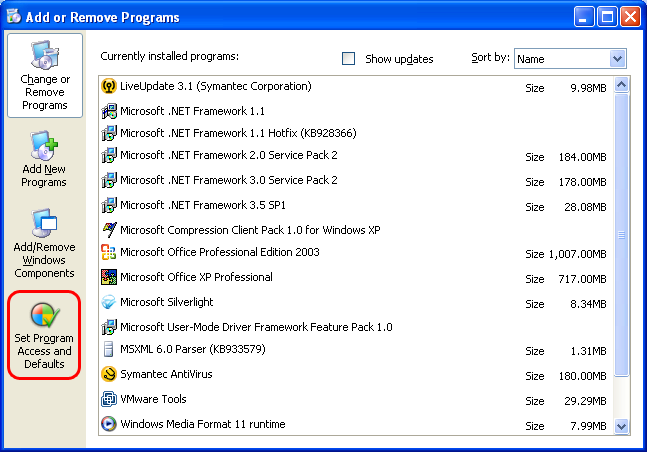The width and height of the screenshot is (647, 452).
Task: Click the Microsoft Office Professional Edition 2003 icon
Action: pos(109,252)
